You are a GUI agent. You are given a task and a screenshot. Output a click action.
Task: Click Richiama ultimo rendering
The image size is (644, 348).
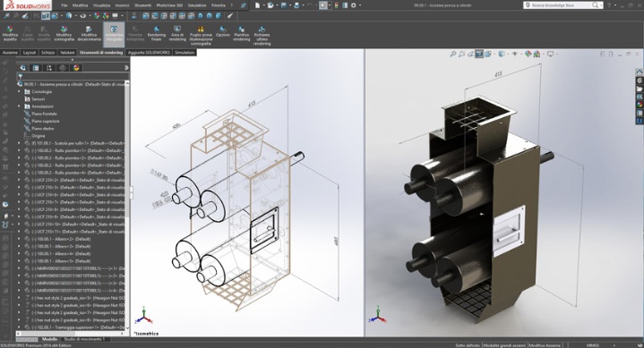[x=262, y=35]
